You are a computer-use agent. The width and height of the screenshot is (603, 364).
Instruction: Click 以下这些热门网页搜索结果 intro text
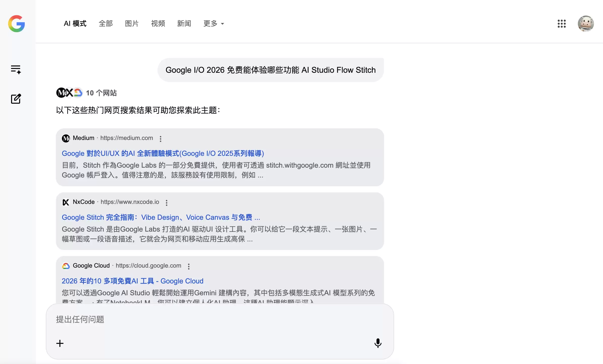coord(138,110)
